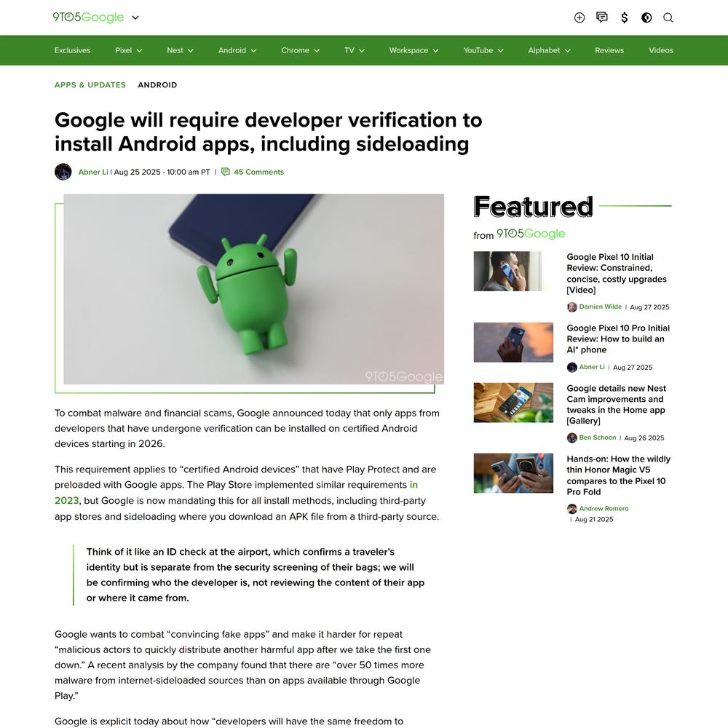Open the Exclusives nav item
The width and height of the screenshot is (728, 728).
point(72,50)
